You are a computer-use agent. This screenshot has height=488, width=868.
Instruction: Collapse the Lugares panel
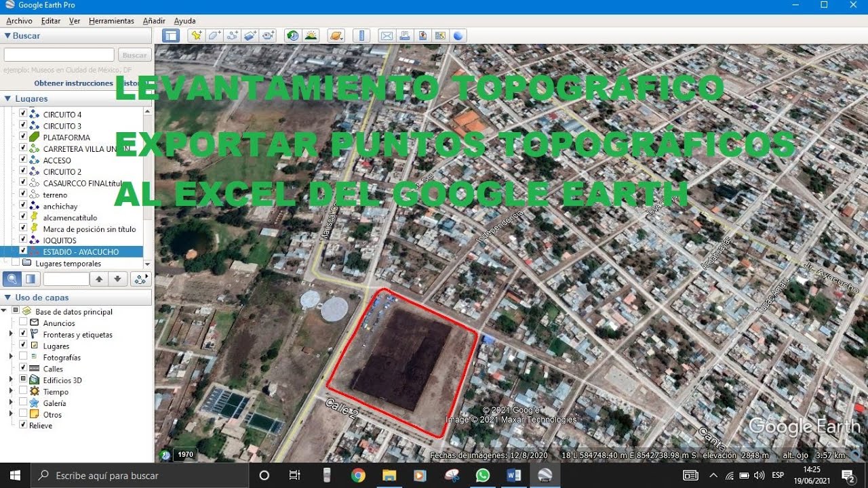(7, 98)
